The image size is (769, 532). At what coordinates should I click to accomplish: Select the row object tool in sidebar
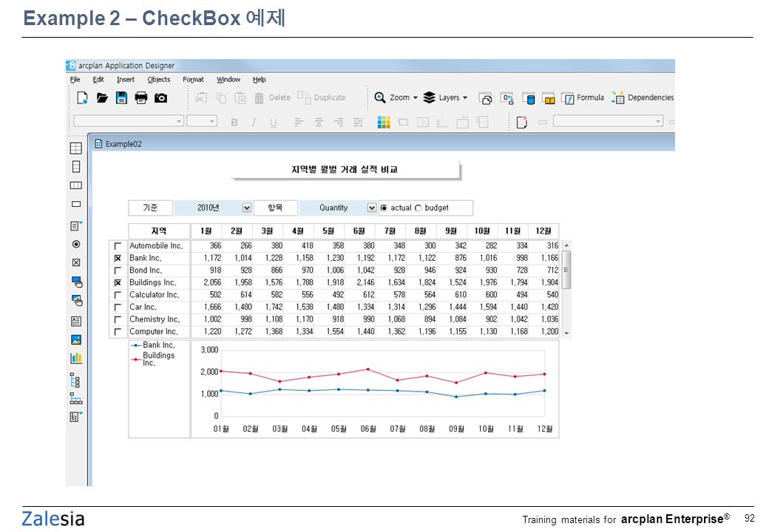coord(76,185)
